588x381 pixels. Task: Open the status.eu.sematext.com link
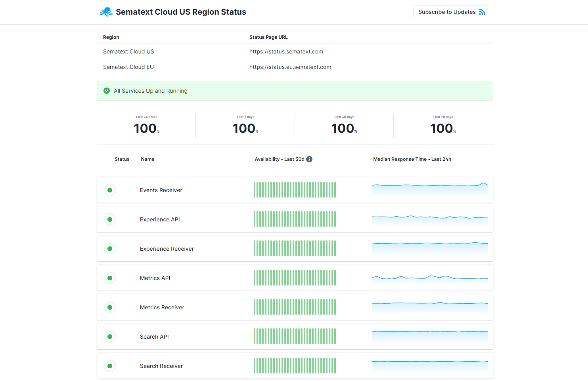(x=290, y=67)
